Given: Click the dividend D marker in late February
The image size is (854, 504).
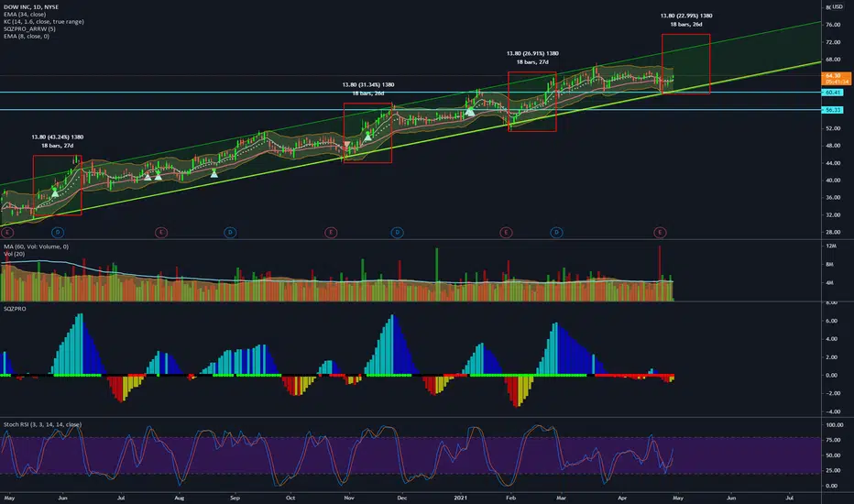Looking at the screenshot, I should (556, 233).
